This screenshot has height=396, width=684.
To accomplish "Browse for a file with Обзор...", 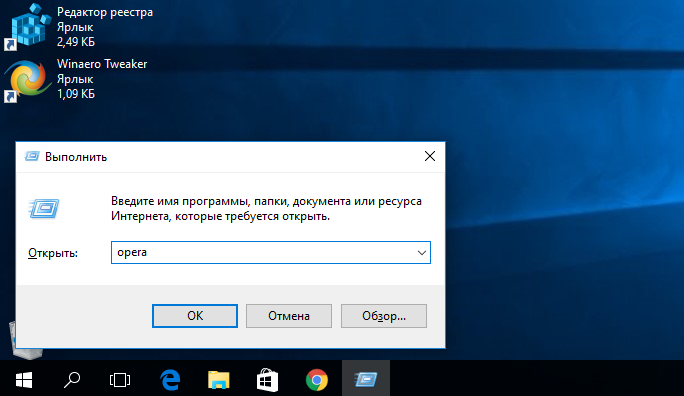I will pos(384,316).
